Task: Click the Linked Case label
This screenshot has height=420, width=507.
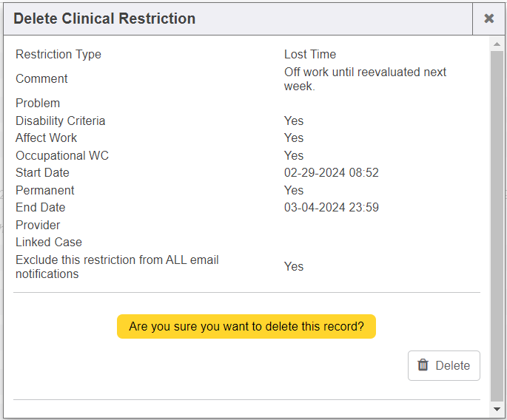Action: tap(49, 242)
